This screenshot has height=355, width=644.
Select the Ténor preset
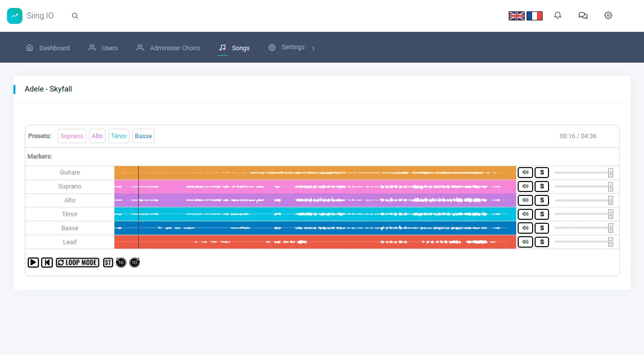[x=119, y=136]
